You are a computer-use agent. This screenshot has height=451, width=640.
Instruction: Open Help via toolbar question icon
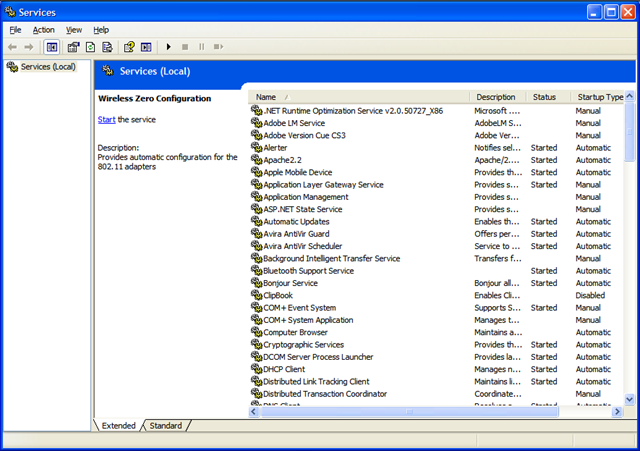click(x=129, y=47)
